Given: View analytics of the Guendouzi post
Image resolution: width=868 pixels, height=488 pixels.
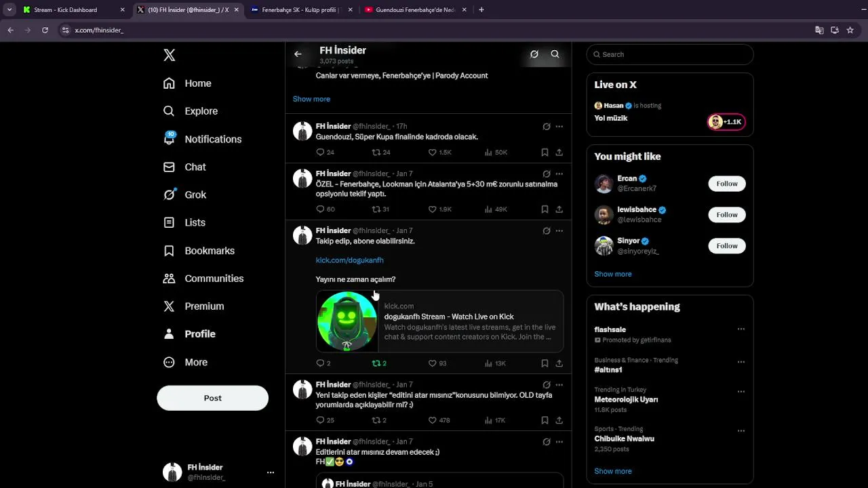Looking at the screenshot, I should click(x=496, y=152).
